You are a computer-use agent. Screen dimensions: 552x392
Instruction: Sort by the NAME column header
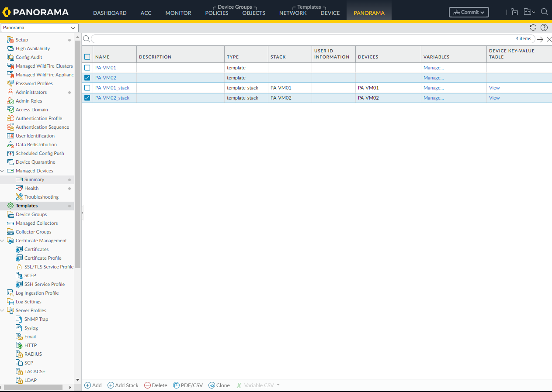(102, 57)
